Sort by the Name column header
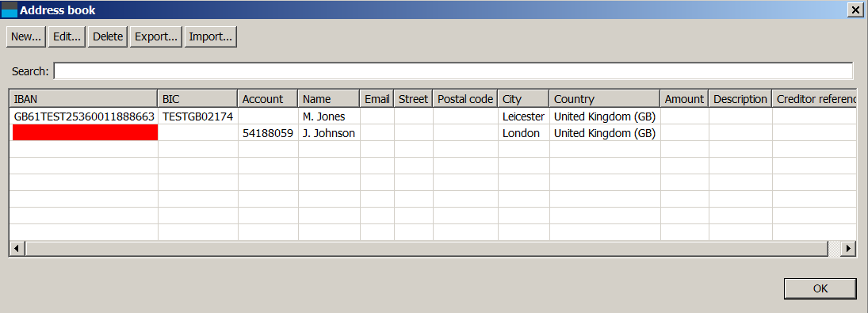Screen dimensions: 868x313 (x=330, y=99)
